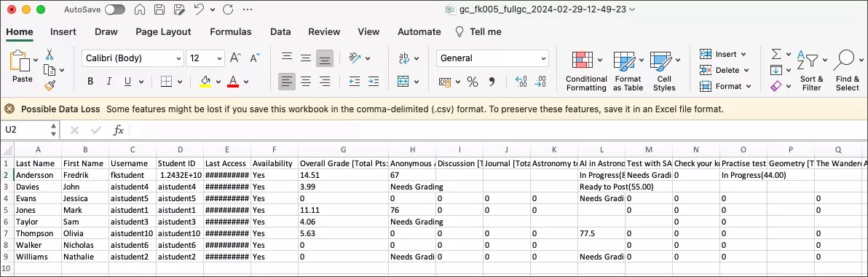Activate the Format Painter brush
The height and width of the screenshot is (277, 868).
[x=50, y=85]
